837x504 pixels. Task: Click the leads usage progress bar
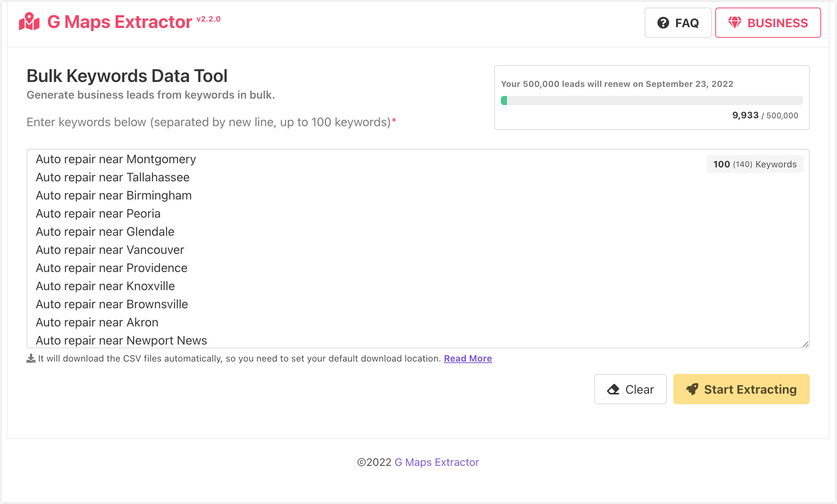[651, 100]
